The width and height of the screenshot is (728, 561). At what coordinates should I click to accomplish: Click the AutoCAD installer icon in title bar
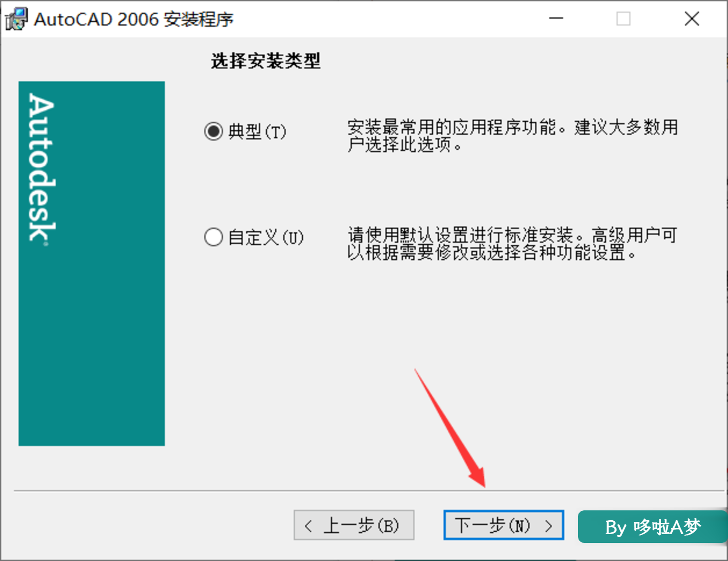tap(16, 19)
